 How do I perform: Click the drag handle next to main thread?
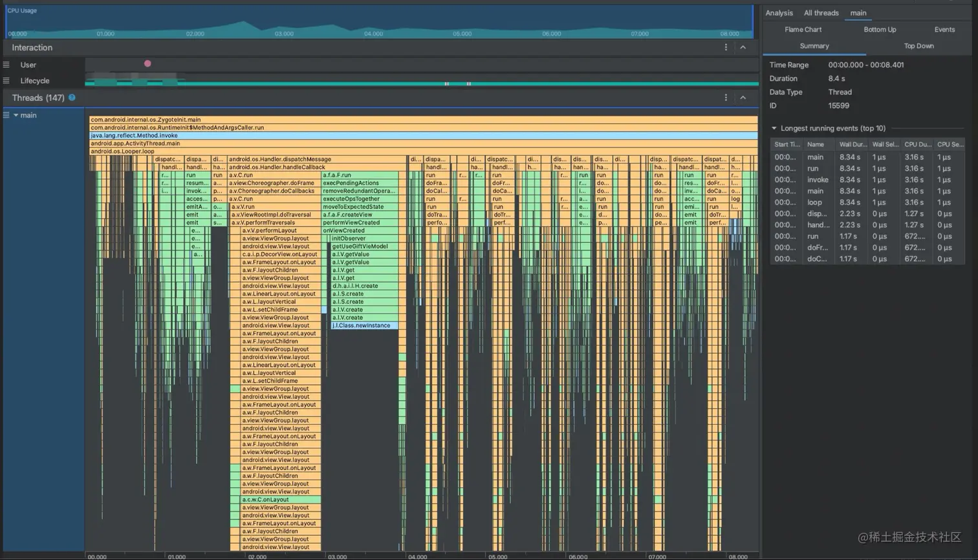point(5,115)
